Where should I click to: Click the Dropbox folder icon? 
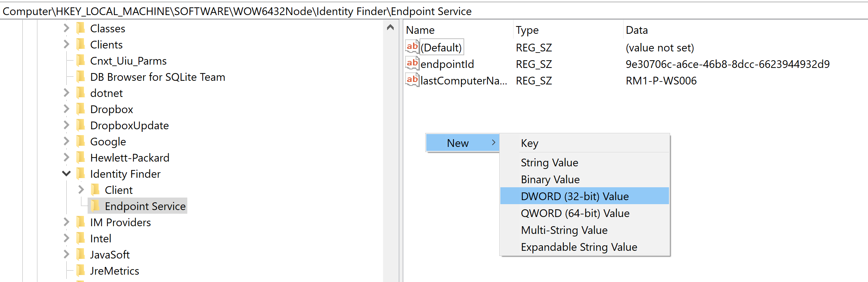pos(81,109)
